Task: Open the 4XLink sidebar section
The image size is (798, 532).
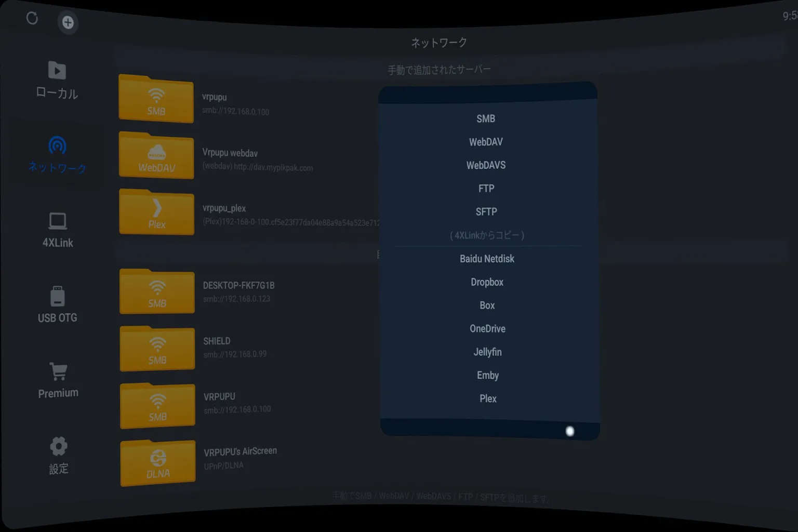Action: tap(58, 230)
